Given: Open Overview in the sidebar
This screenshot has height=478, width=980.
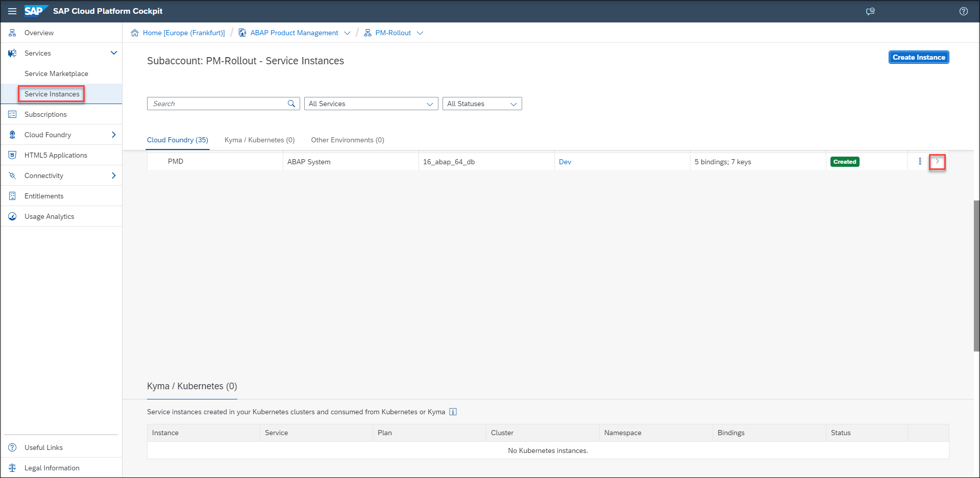Looking at the screenshot, I should pyautogui.click(x=39, y=33).
